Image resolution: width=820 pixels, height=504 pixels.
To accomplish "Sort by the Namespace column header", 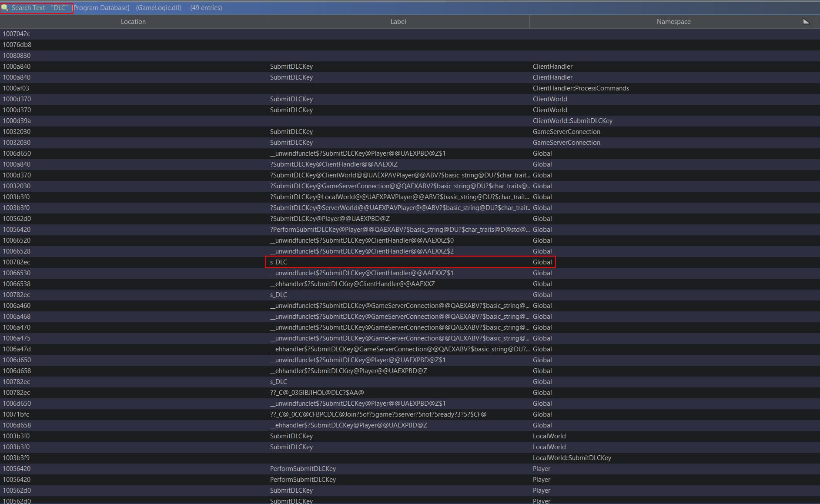I will coord(673,22).
